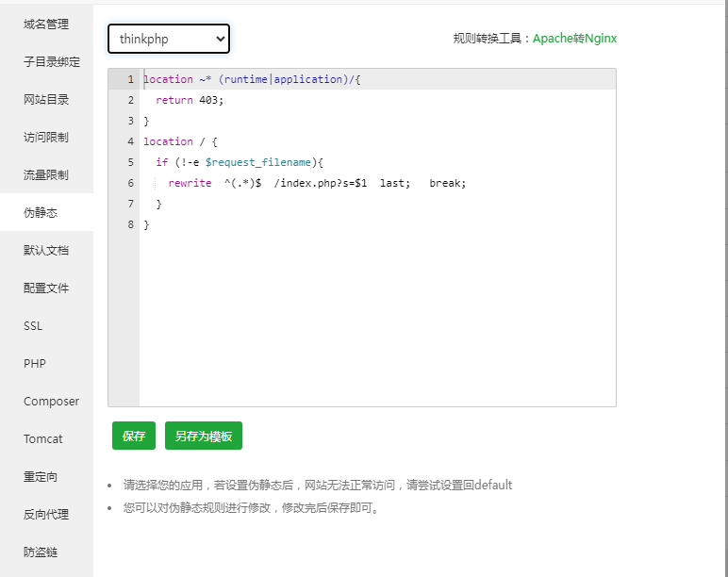Click the 规则转换工具 label
The height and width of the screenshot is (577, 728).
point(492,38)
